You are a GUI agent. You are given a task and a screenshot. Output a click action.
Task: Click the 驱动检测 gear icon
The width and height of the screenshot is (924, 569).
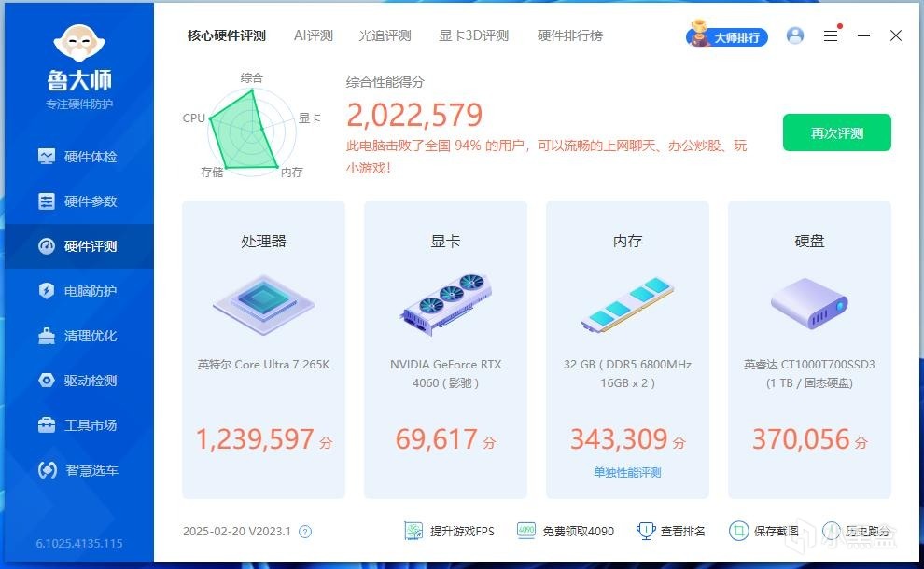(x=47, y=381)
